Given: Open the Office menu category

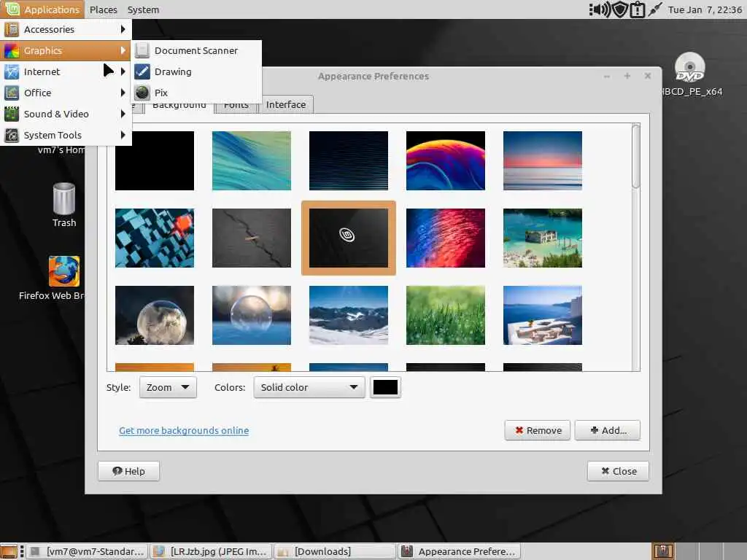Looking at the screenshot, I should click(66, 93).
